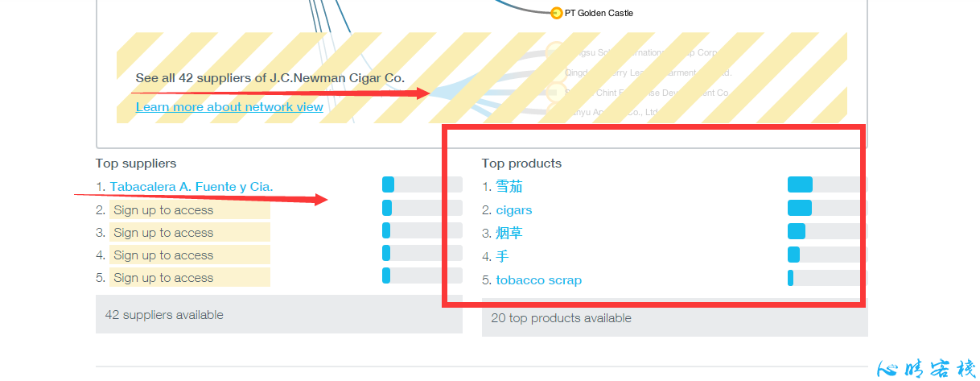The height and width of the screenshot is (381, 980).
Task: Click the volume bar beside 雪茄
Action: (x=822, y=184)
